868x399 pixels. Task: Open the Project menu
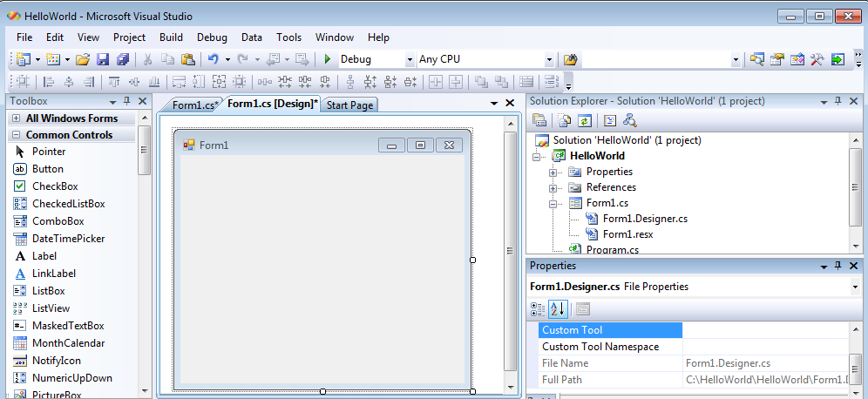(129, 37)
